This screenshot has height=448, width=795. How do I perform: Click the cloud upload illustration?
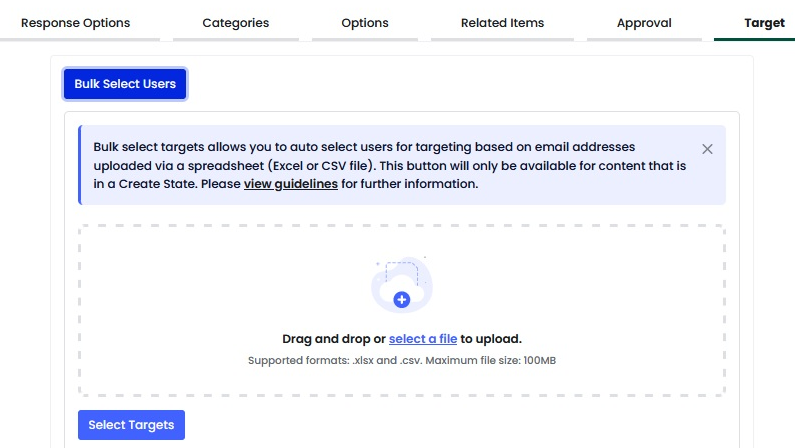click(402, 284)
